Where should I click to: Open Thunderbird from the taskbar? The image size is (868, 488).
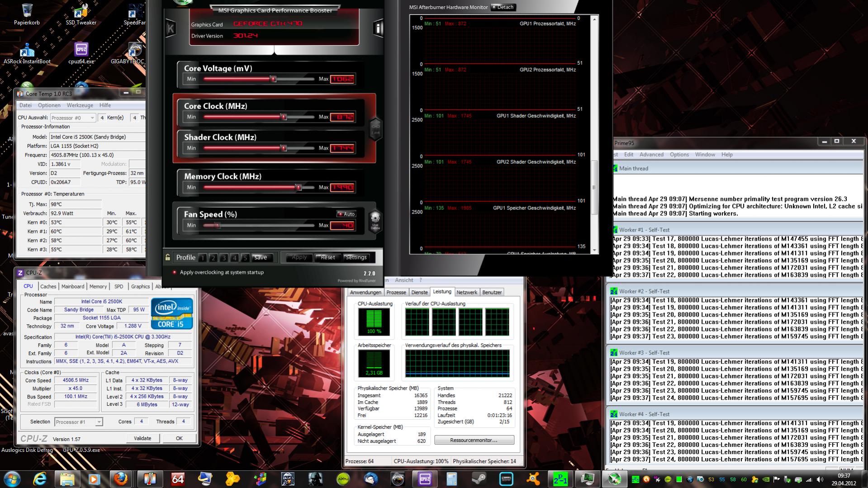[371, 479]
